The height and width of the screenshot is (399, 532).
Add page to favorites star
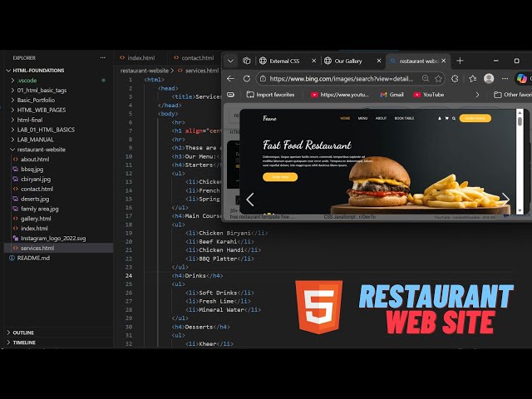438,79
